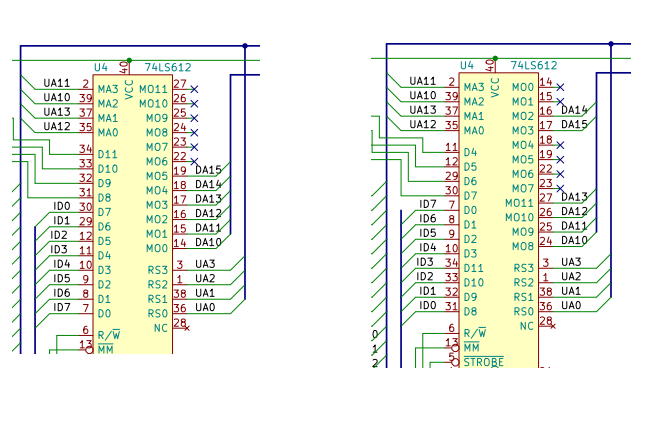Pick net label ID3 at pin 11

(59, 249)
